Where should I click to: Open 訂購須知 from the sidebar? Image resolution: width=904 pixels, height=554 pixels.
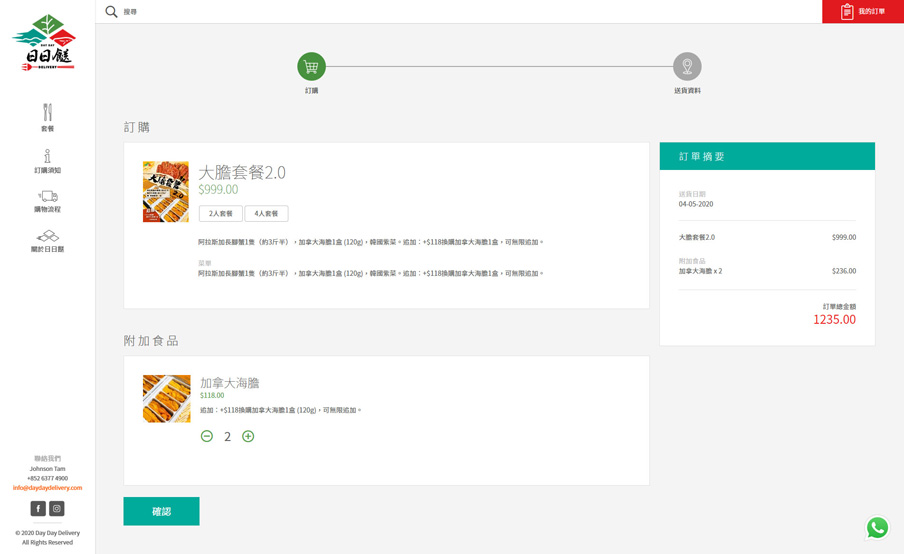[47, 161]
